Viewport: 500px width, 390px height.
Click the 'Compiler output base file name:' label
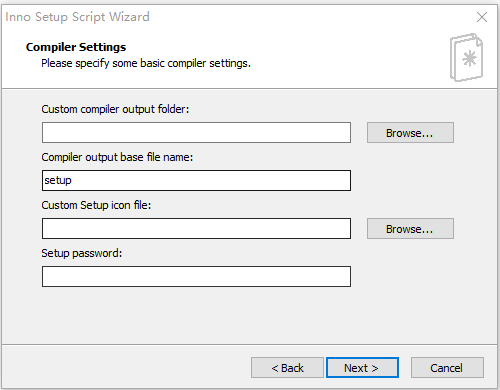(x=117, y=157)
